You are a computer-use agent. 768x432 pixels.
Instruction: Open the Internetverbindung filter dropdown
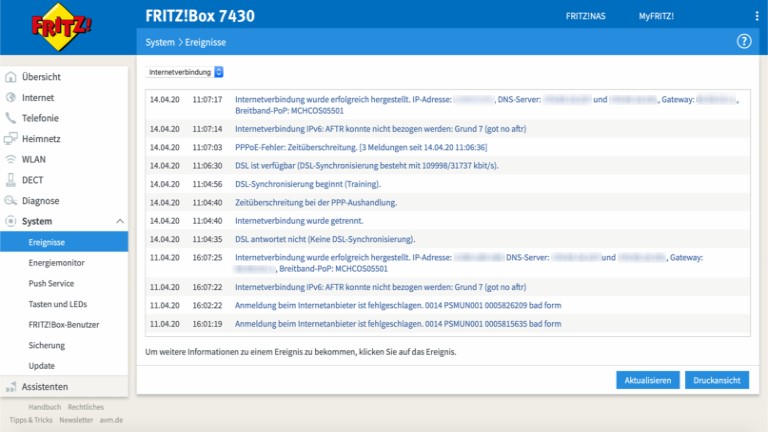[x=185, y=72]
